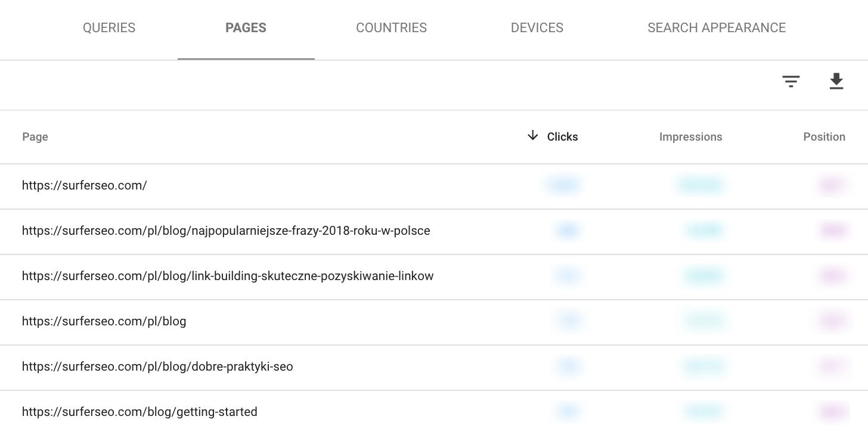
Task: Click the download/export report icon
Action: click(836, 81)
